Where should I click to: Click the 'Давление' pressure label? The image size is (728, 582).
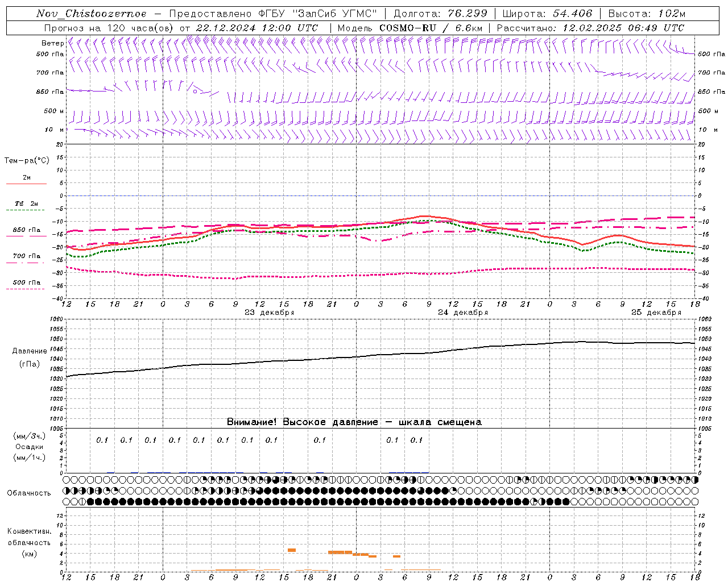click(30, 351)
